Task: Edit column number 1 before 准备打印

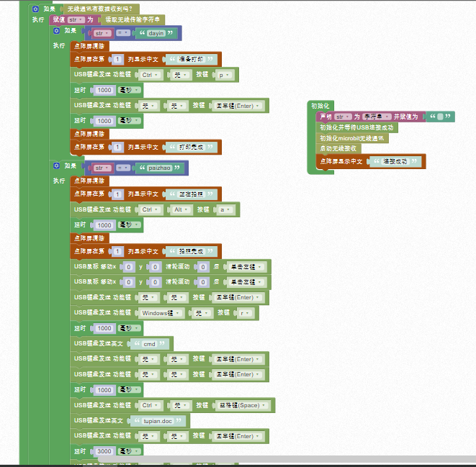Action: [x=117, y=59]
